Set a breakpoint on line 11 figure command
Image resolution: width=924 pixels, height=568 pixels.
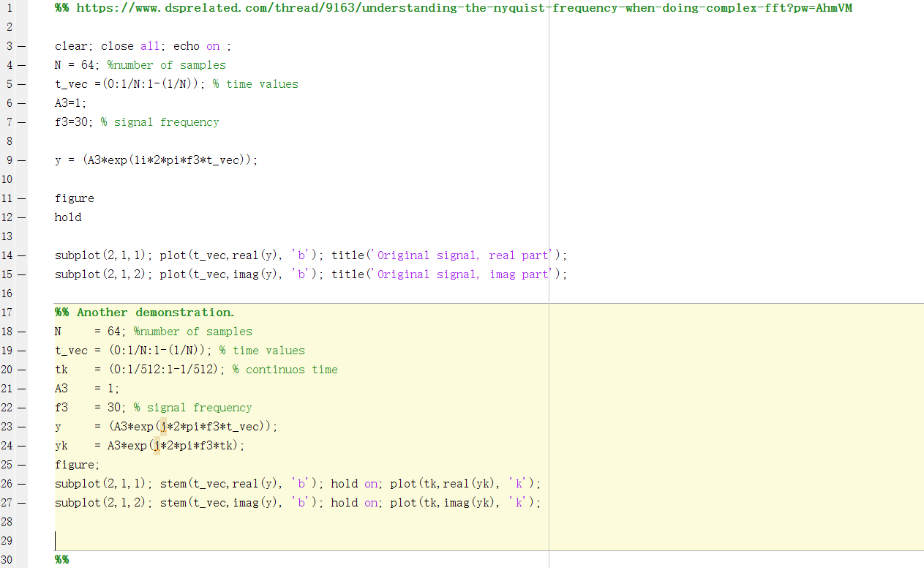(x=20, y=198)
